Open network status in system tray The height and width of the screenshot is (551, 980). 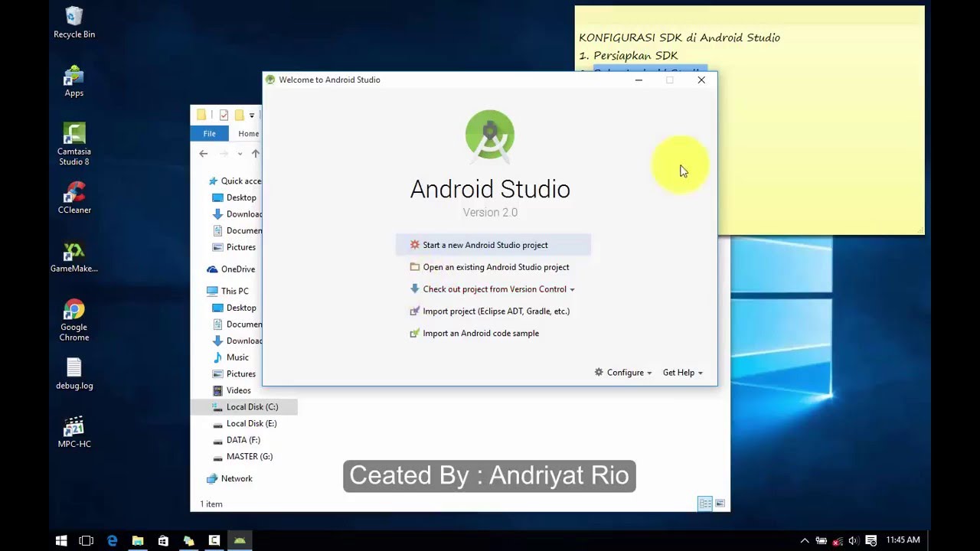coord(838,540)
